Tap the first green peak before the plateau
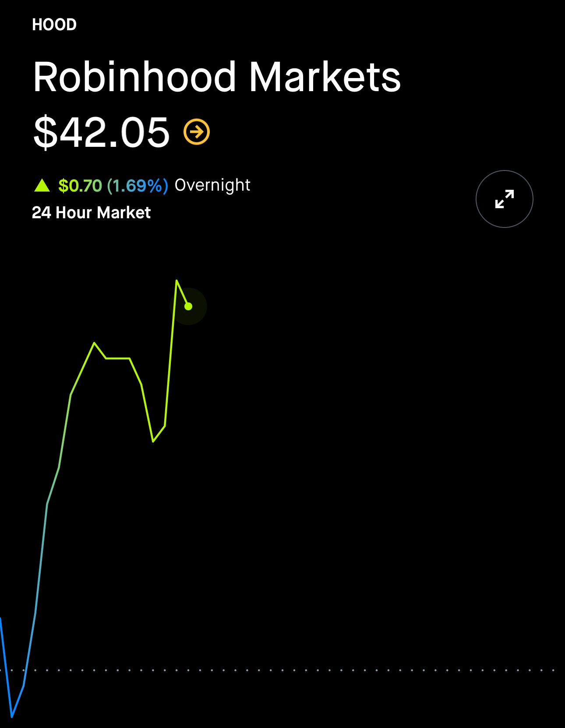This screenshot has height=728, width=565. [x=94, y=343]
